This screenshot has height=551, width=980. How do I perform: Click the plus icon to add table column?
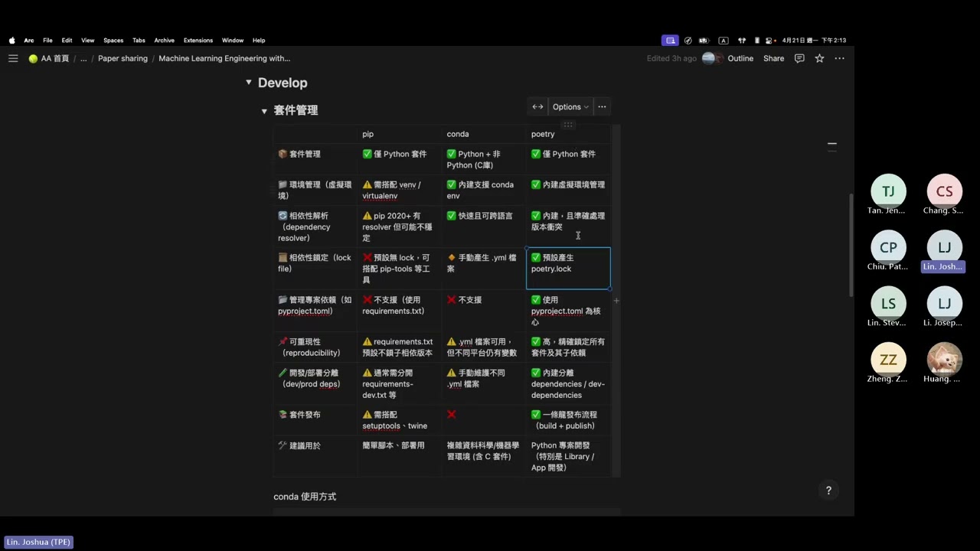616,301
